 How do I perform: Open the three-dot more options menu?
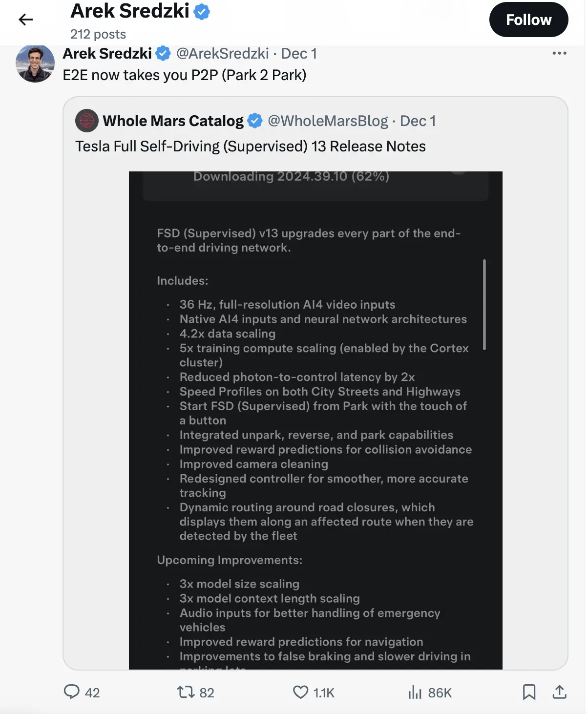559,53
